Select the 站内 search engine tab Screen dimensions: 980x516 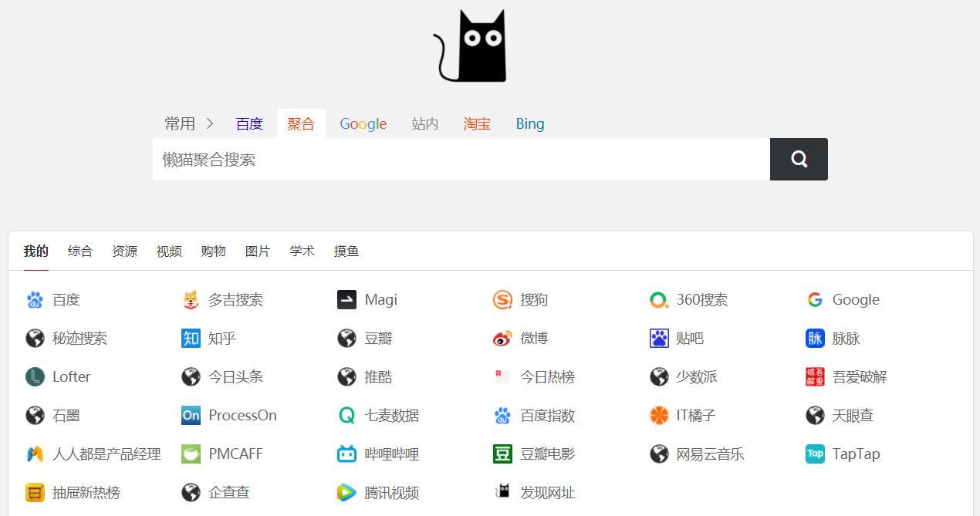coord(425,123)
